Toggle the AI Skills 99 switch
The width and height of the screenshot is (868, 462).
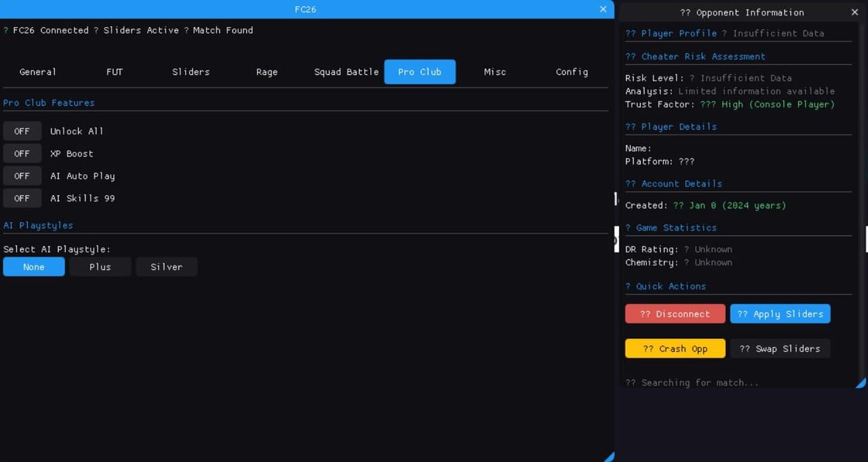[22, 198]
